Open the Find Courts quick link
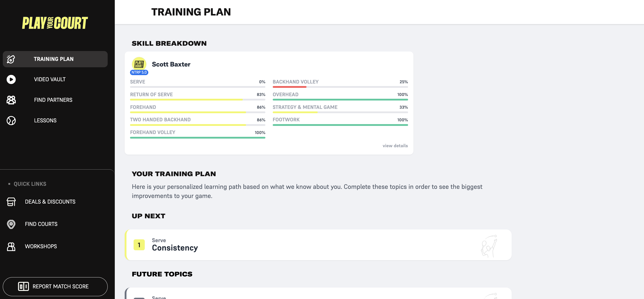Screen dimensions: 644x299 coord(55,224)
